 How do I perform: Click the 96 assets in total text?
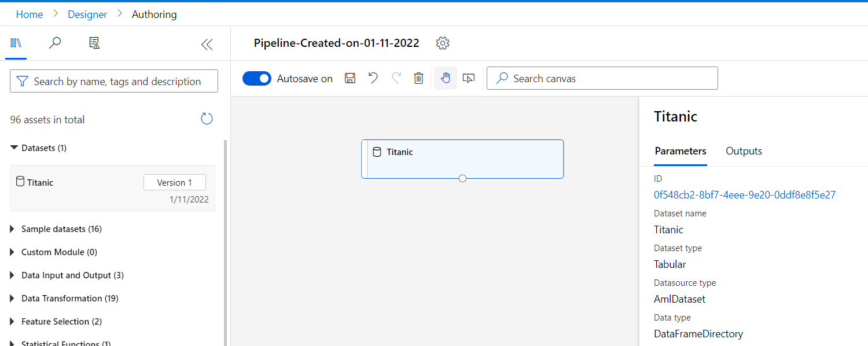[x=47, y=120]
